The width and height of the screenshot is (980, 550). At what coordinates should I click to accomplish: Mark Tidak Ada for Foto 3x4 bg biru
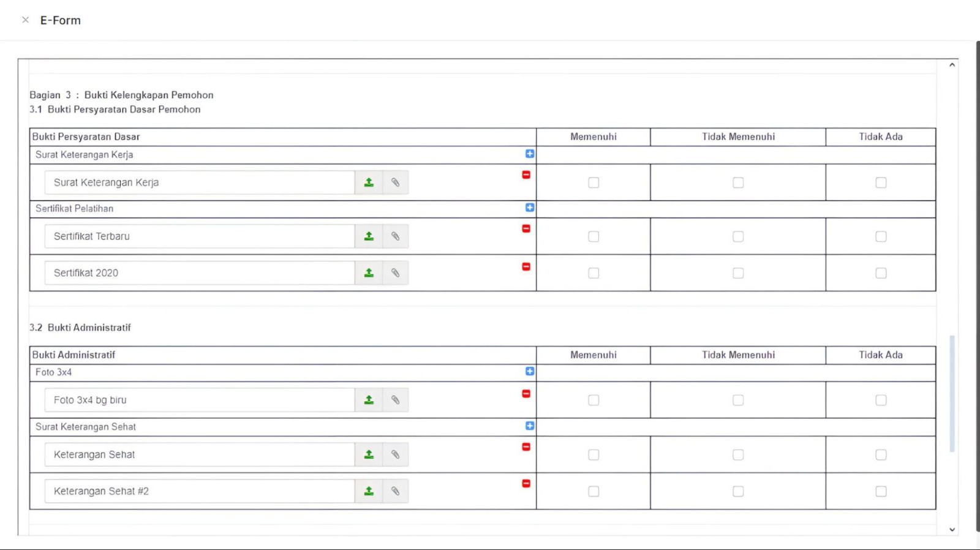pos(881,400)
